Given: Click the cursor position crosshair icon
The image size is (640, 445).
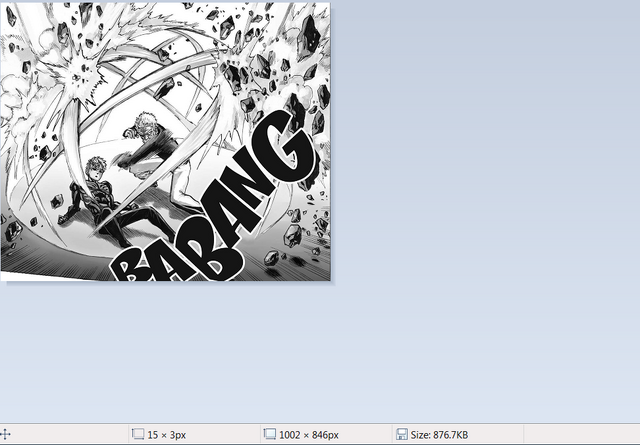Looking at the screenshot, I should pos(5,434).
